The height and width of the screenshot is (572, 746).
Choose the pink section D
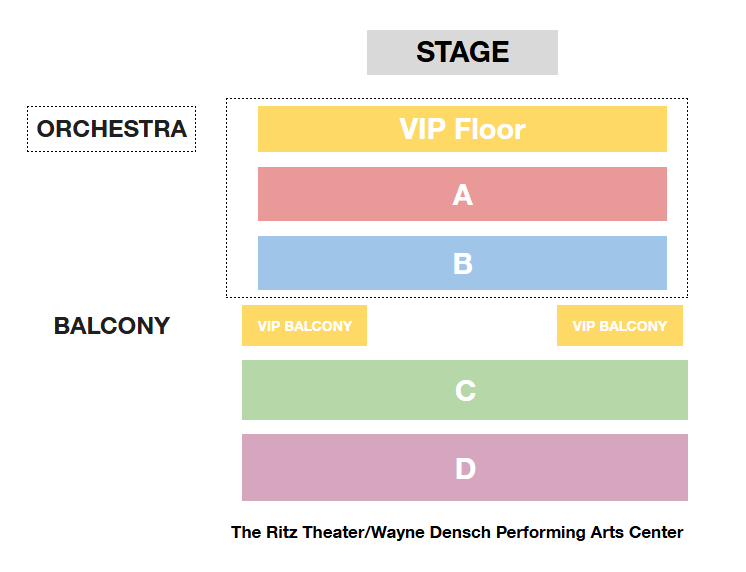465,467
